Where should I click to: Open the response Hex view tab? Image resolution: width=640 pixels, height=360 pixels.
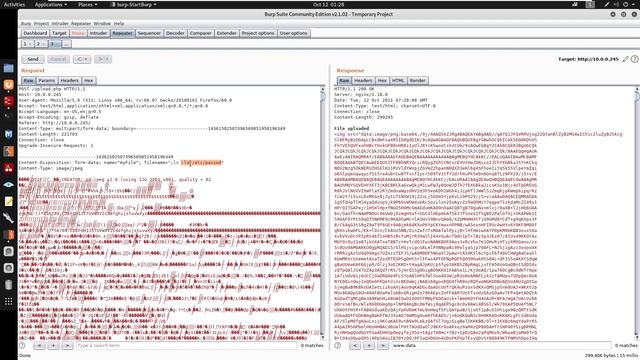click(x=382, y=80)
